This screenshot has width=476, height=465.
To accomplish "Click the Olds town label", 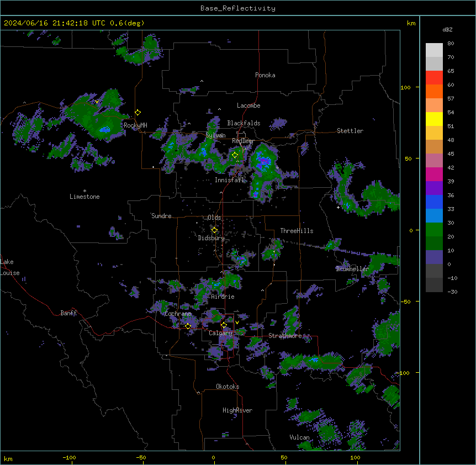I will pos(214,218).
